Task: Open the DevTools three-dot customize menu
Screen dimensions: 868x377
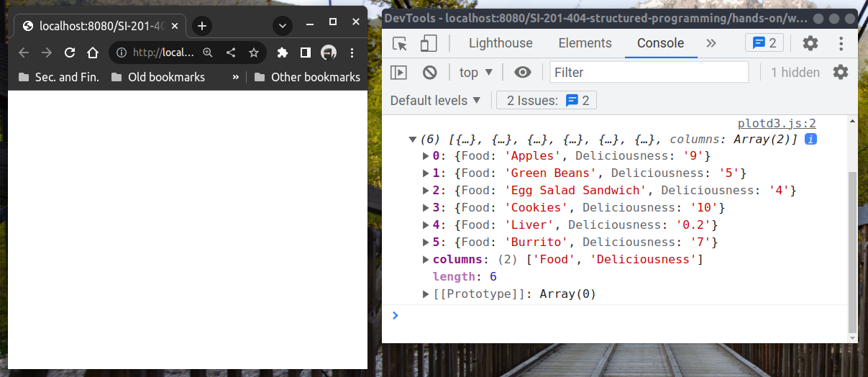Action: point(841,43)
